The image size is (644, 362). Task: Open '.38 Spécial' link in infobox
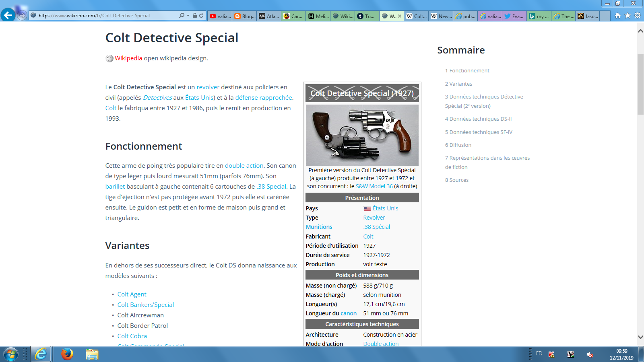[376, 227]
